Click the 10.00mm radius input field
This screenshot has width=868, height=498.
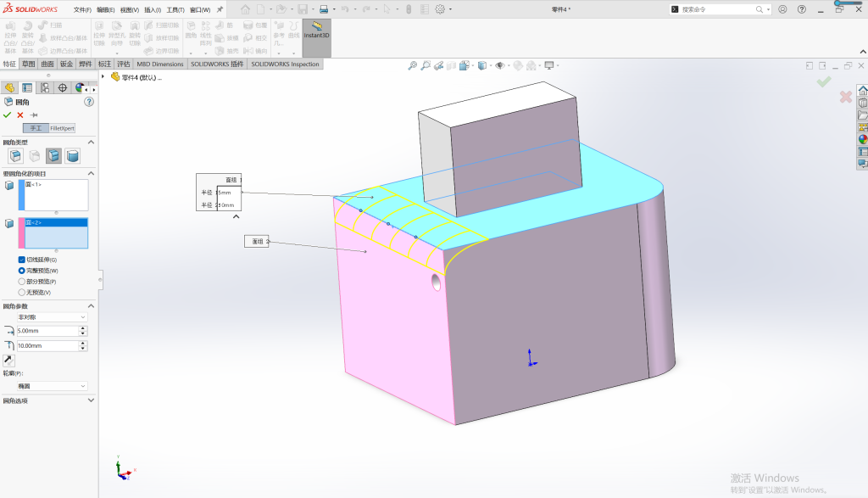click(47, 345)
